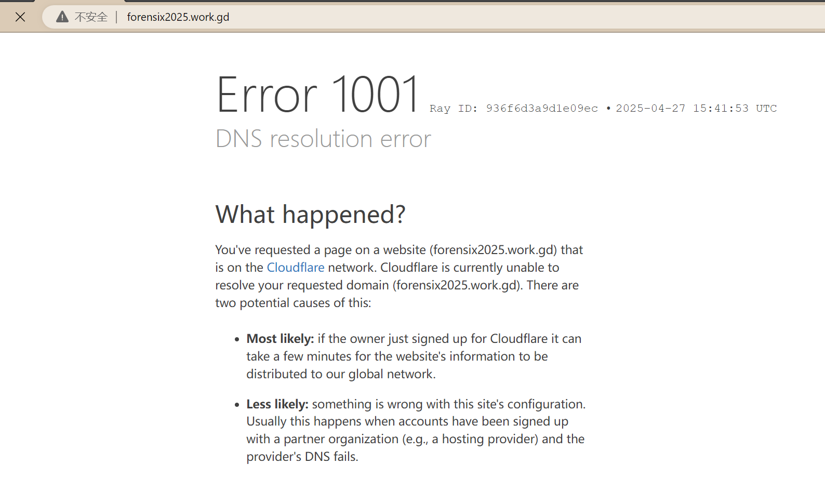This screenshot has width=825, height=504.
Task: Click the text 'two potential causes of this:'
Action: coord(293,303)
